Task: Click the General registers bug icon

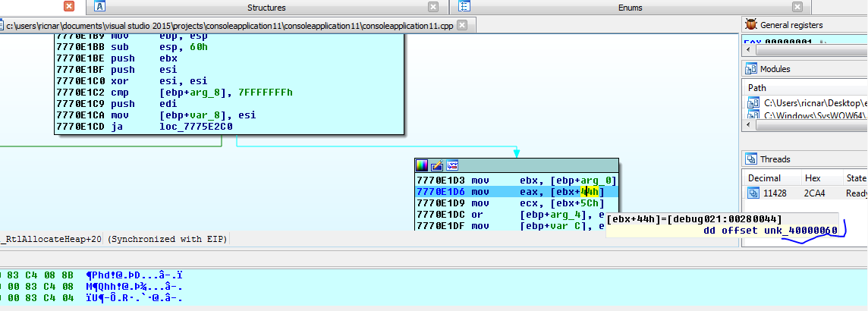Action: coord(751,24)
